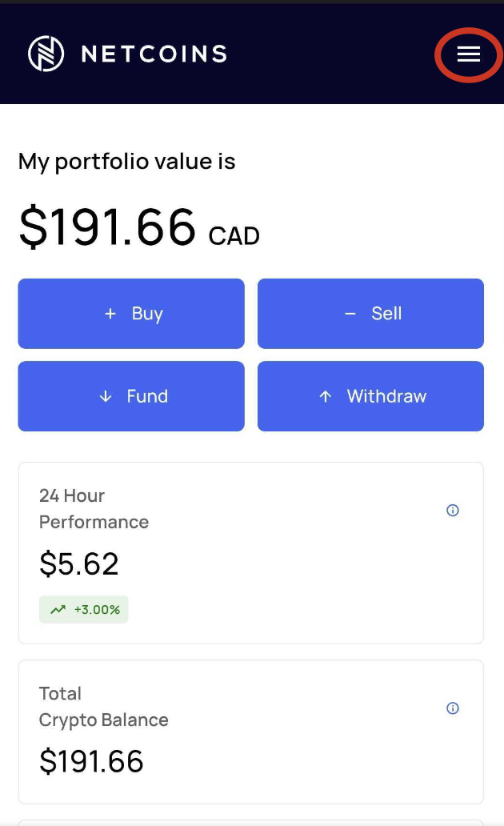The height and width of the screenshot is (826, 504).
Task: Click the $191.66 crypto balance figure
Action: click(x=92, y=762)
